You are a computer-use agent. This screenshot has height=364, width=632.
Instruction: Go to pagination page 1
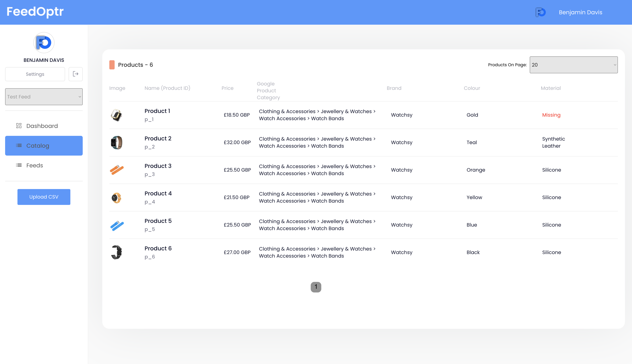(x=316, y=287)
